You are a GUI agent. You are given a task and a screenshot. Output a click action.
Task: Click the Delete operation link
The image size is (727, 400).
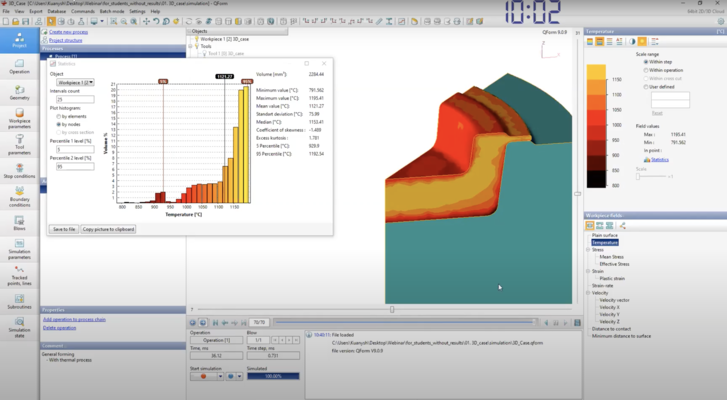click(x=59, y=328)
